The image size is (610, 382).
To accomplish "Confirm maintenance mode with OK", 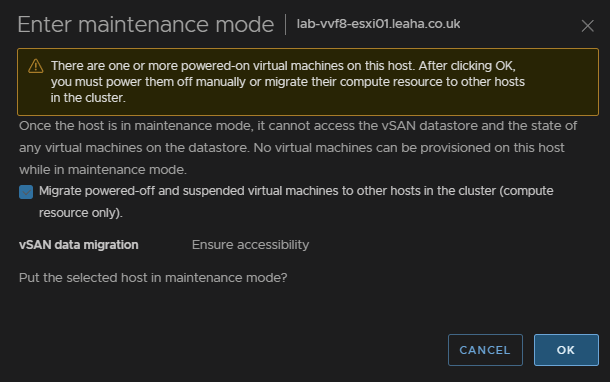I will tap(566, 350).
